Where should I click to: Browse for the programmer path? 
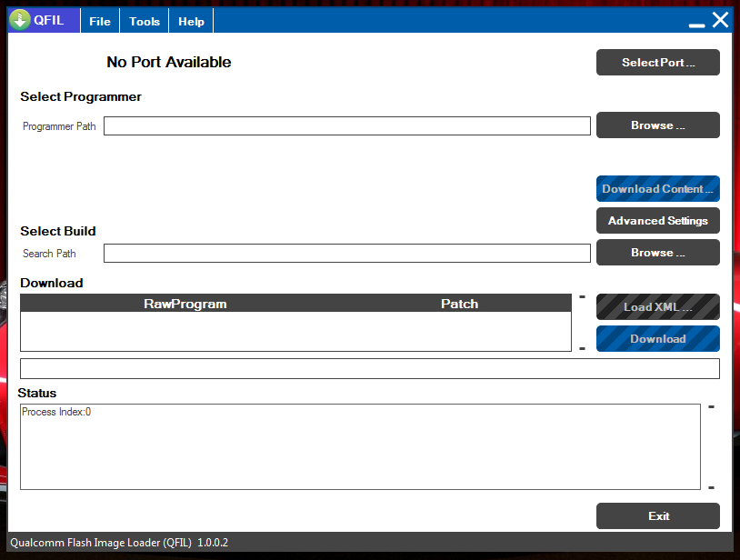coord(658,125)
